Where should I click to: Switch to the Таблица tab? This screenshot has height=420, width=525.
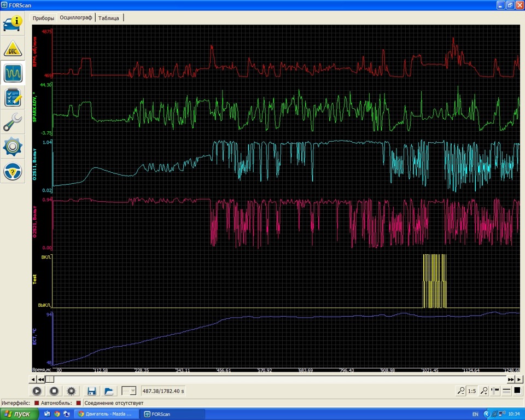pos(109,18)
